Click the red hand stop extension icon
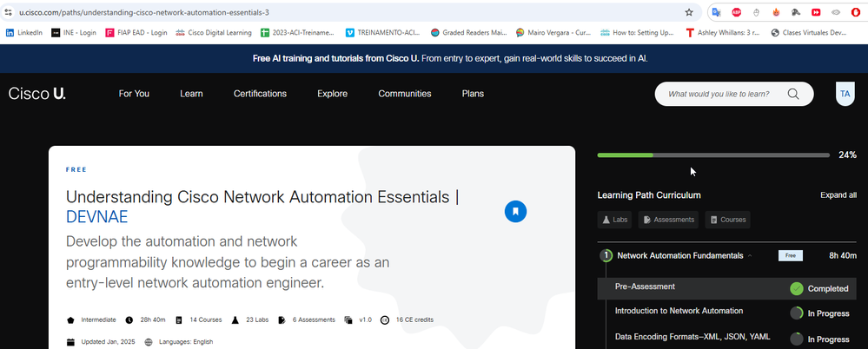 [x=855, y=12]
